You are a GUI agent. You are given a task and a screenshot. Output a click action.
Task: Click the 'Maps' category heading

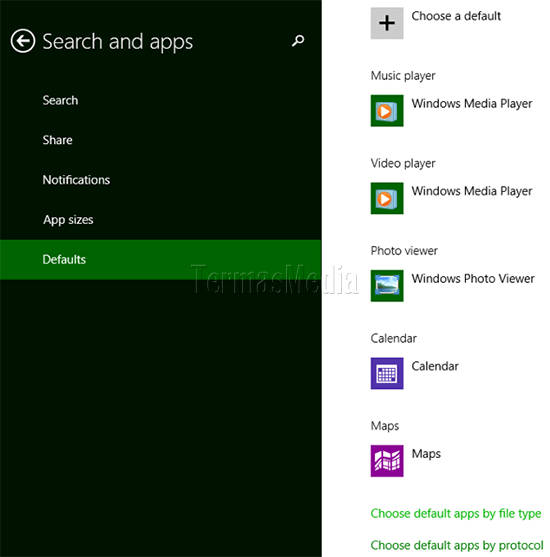(x=384, y=426)
